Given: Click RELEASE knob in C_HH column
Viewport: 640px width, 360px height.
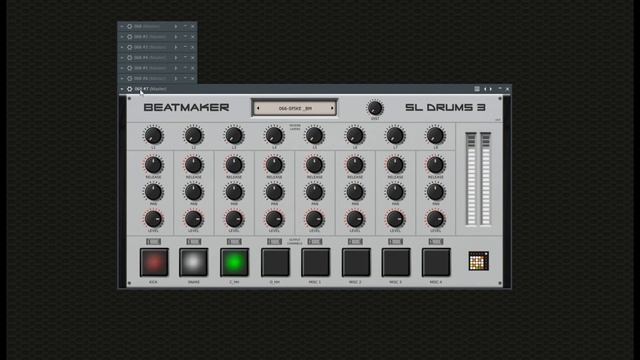Looking at the screenshot, I should (x=234, y=165).
